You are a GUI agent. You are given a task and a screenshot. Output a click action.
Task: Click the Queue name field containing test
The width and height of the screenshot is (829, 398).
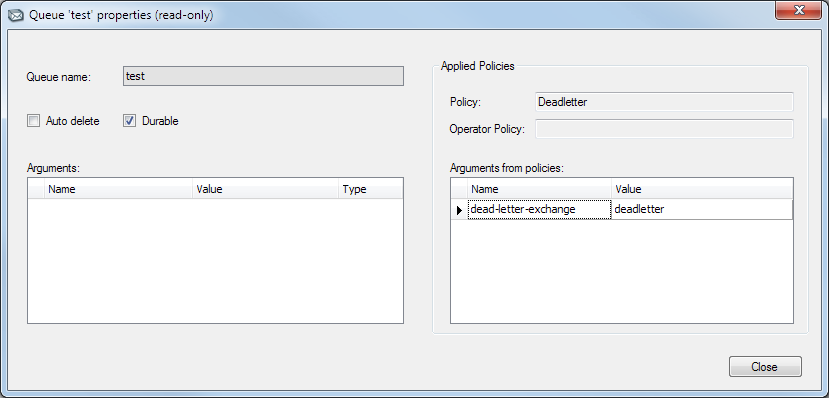click(263, 76)
